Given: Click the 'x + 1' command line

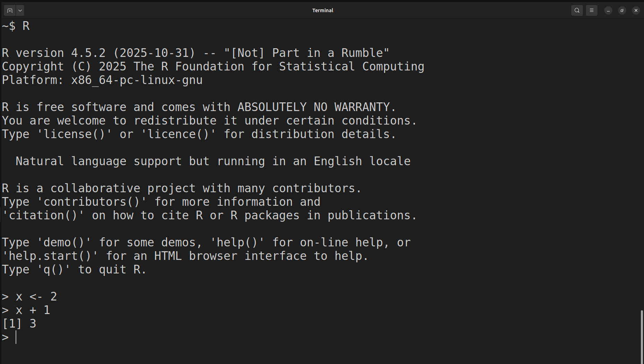Looking at the screenshot, I should coord(33,310).
